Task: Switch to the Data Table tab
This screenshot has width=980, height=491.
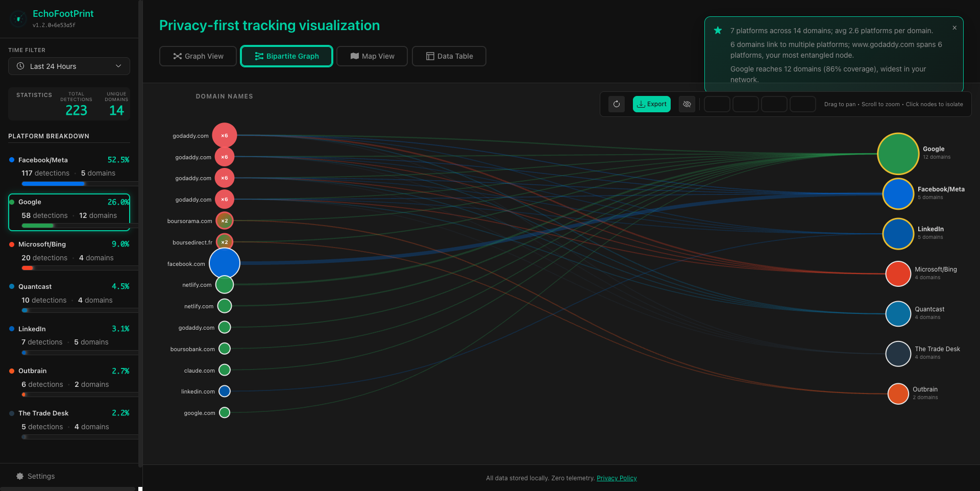Action: (449, 56)
